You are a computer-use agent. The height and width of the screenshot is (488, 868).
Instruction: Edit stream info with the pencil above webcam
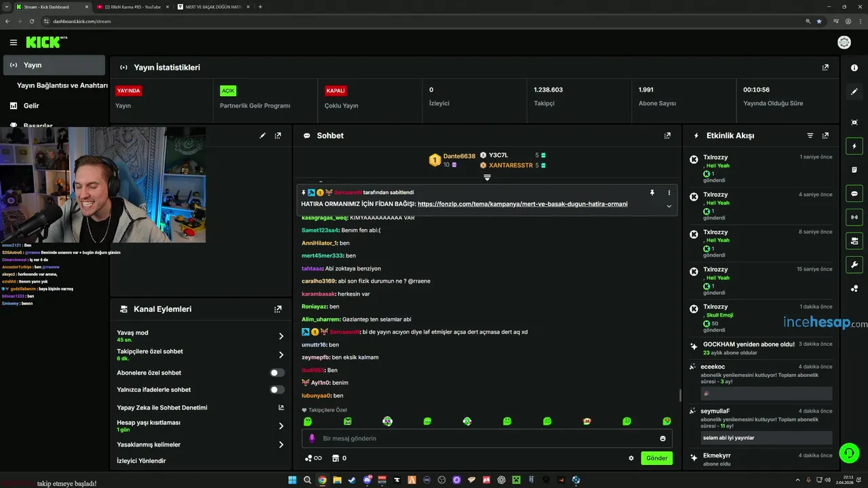262,136
